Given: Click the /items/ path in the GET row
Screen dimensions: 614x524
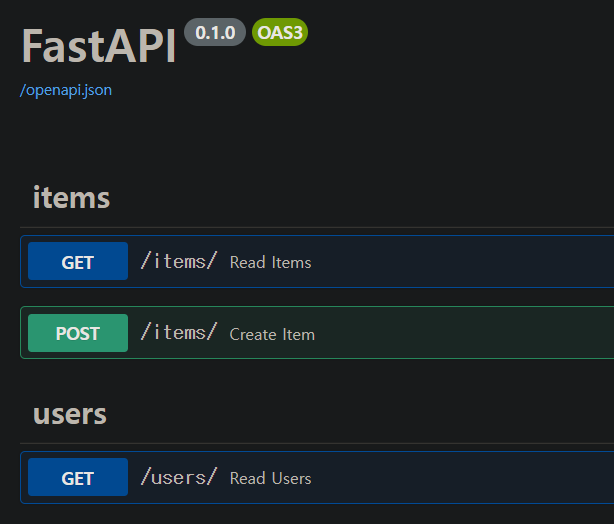Looking at the screenshot, I should (x=179, y=261).
